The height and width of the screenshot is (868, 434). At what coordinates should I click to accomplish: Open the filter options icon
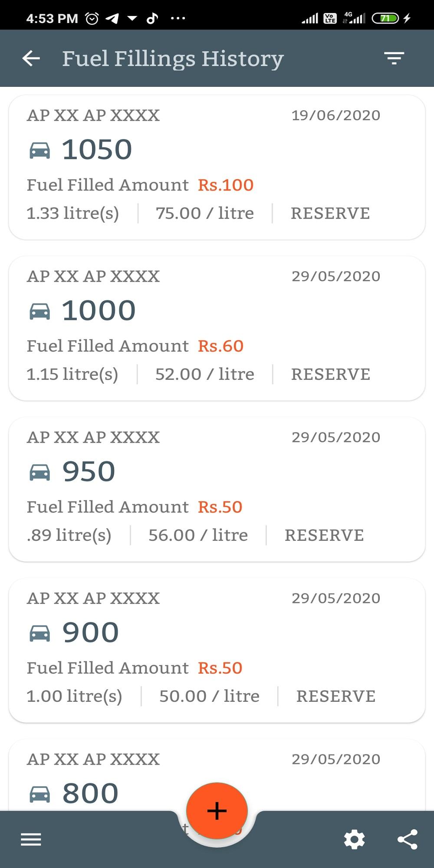click(x=394, y=58)
